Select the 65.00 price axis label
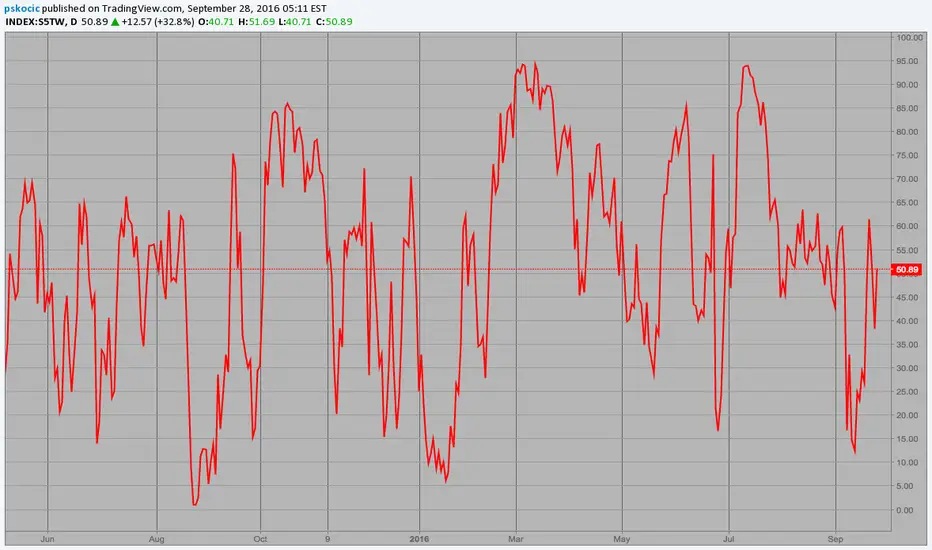This screenshot has width=932, height=550. coord(907,203)
